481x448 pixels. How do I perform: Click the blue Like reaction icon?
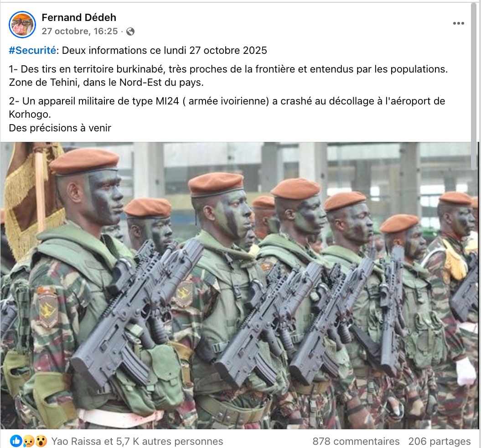point(16,441)
